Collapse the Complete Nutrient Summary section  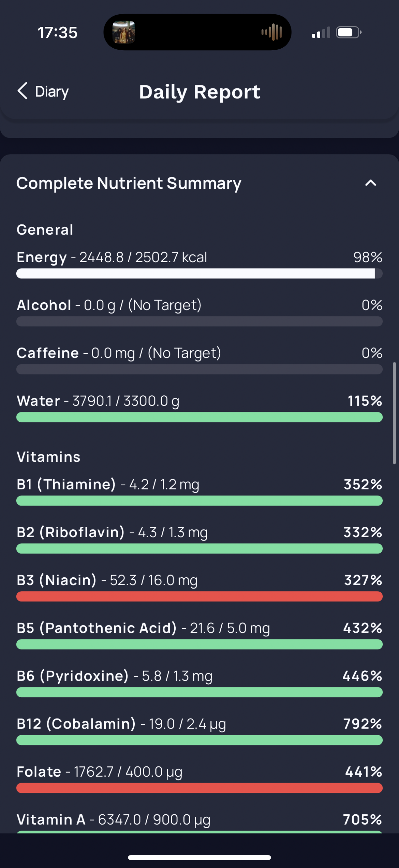[371, 183]
